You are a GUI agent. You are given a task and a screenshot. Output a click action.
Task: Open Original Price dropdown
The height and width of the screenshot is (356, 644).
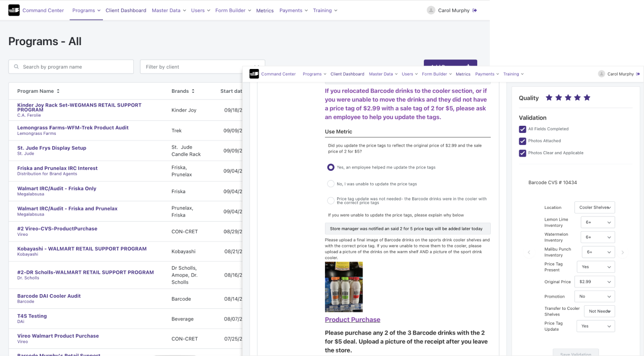coord(594,281)
